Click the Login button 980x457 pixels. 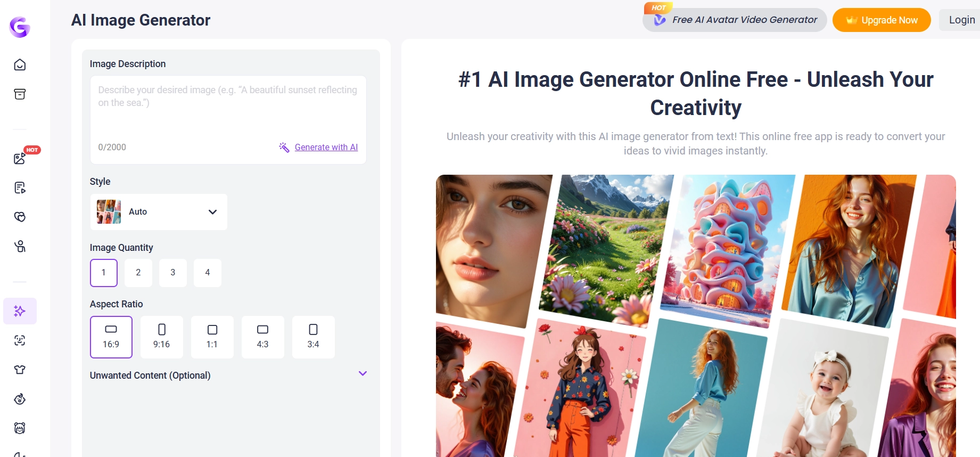pos(961,20)
